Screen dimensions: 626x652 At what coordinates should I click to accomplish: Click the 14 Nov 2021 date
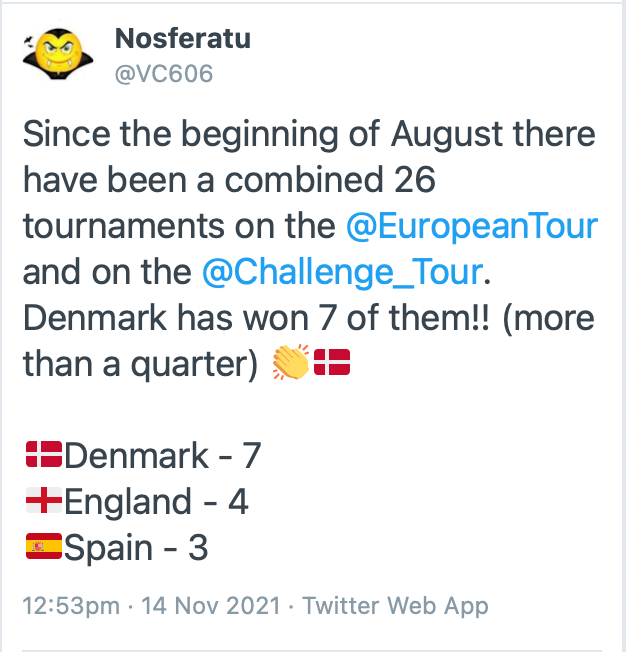click(211, 605)
